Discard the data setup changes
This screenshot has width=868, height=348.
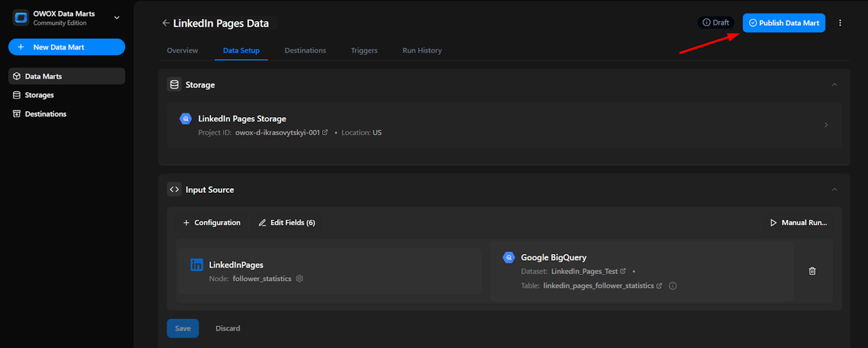227,328
